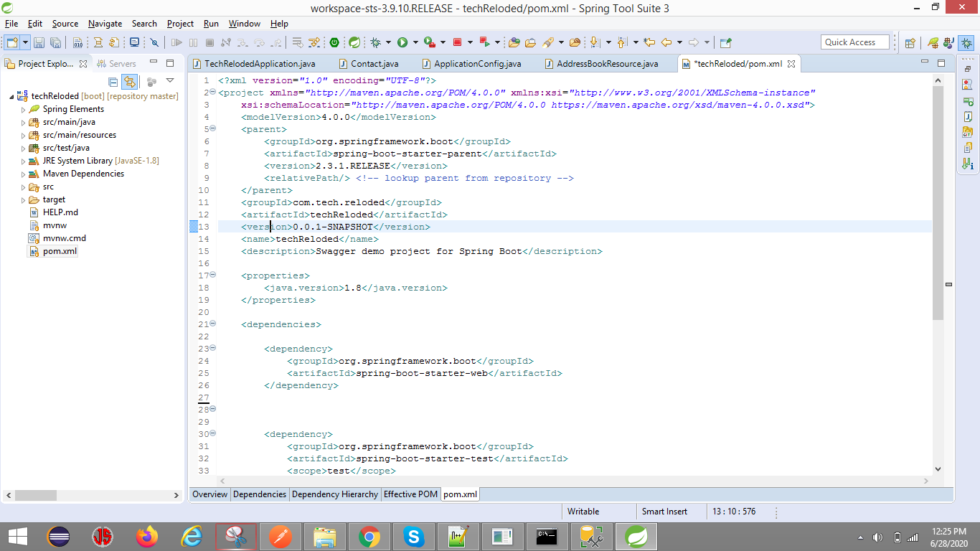Click the Spring leaf toolbar icon
The image size is (980, 551).
point(354,42)
